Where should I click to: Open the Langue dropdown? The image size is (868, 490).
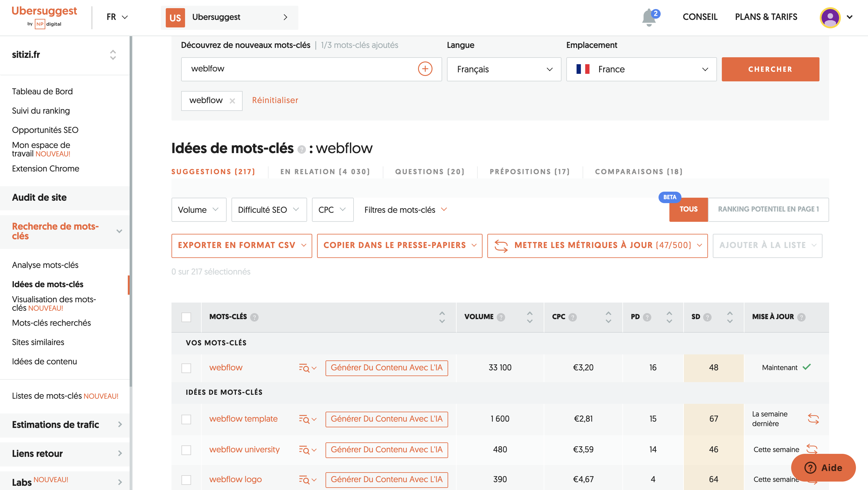(503, 69)
